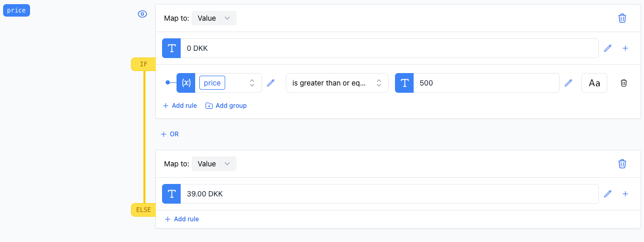
Task: Delete the ELSE block with trash icon
Action: [x=622, y=164]
